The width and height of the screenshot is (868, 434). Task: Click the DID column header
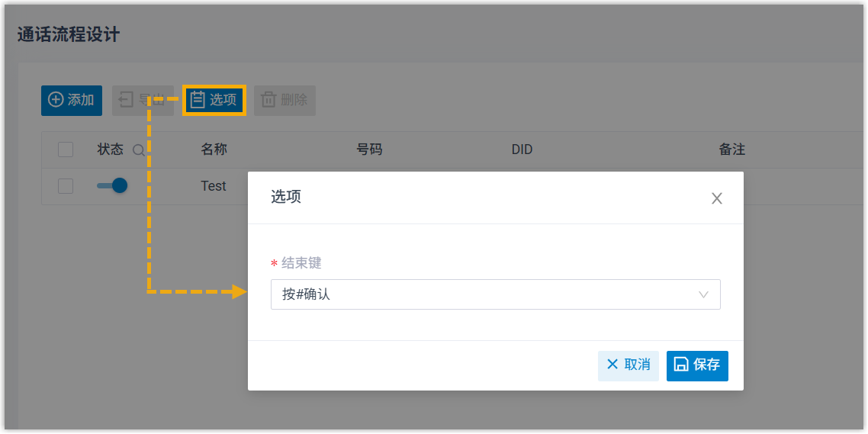(x=522, y=149)
